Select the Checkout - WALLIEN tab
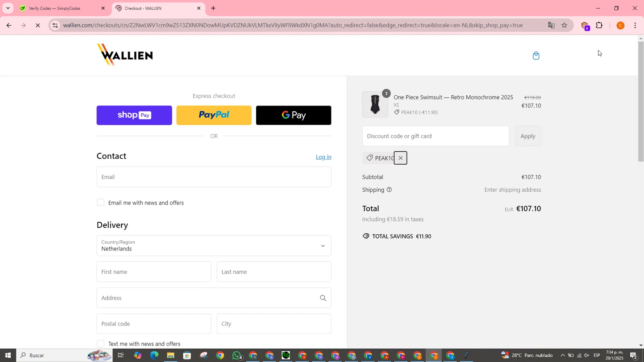This screenshot has height=362, width=644. pos(157,8)
